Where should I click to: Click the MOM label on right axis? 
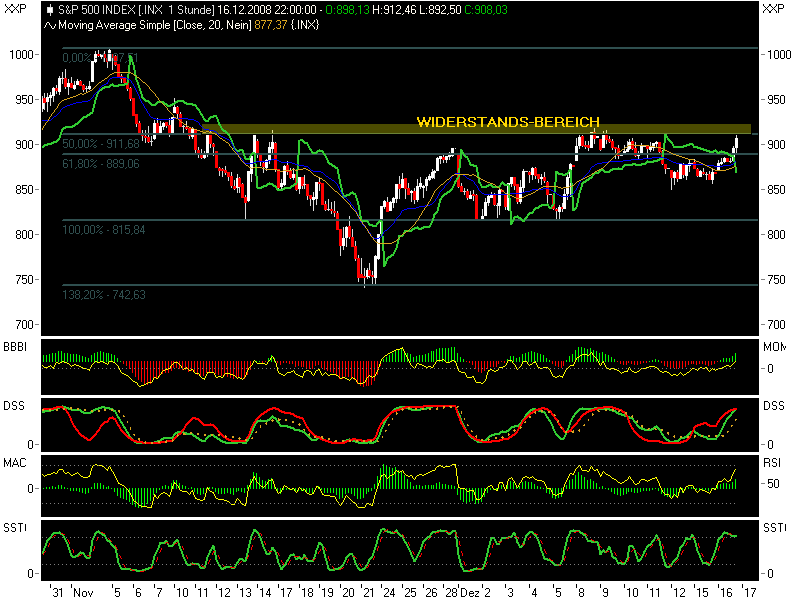coord(774,347)
